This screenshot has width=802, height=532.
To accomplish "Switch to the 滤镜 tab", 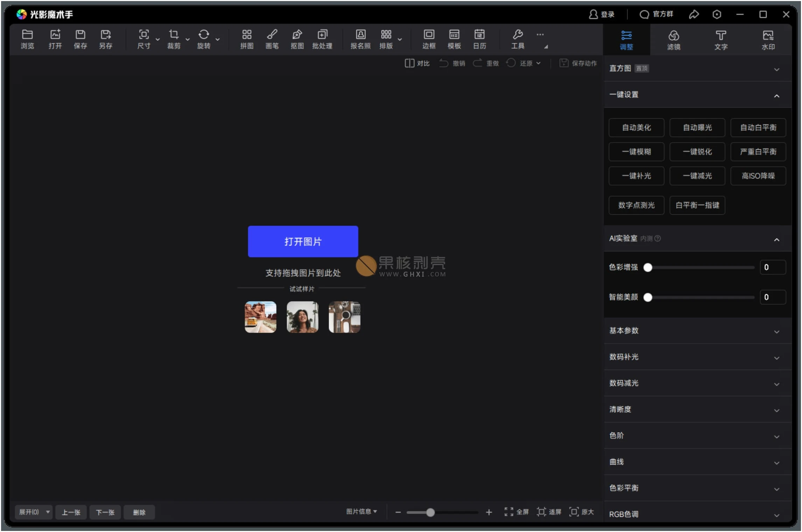I will coord(674,40).
